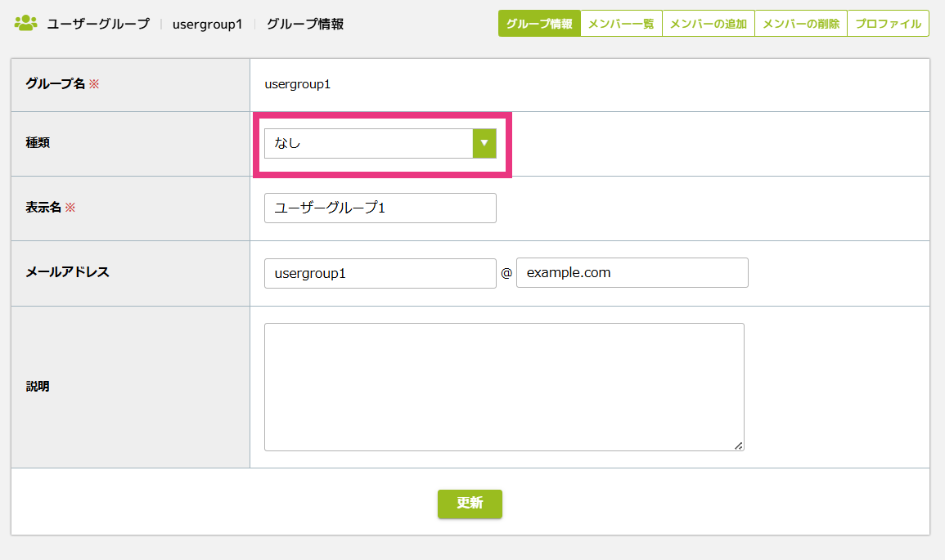Click the ユーザーグループ breadcrumb title
Image resolution: width=945 pixels, height=560 pixels.
coord(98,24)
